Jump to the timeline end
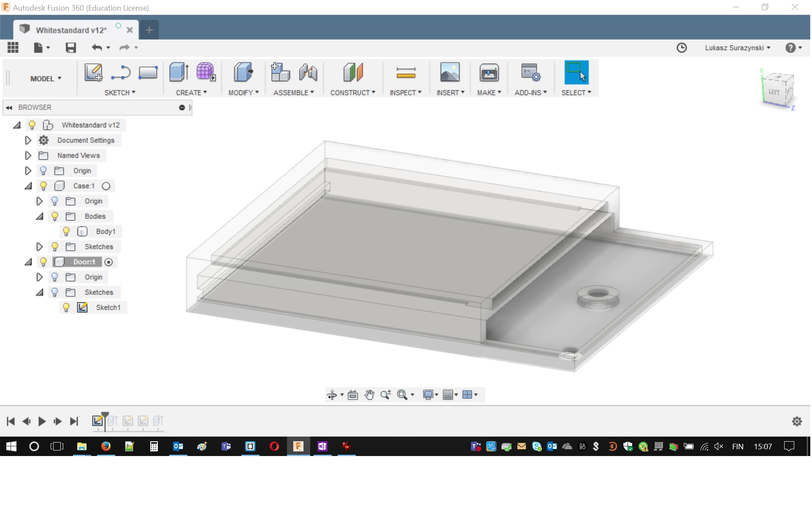Viewport: 812px width, 505px height. pos(74,422)
